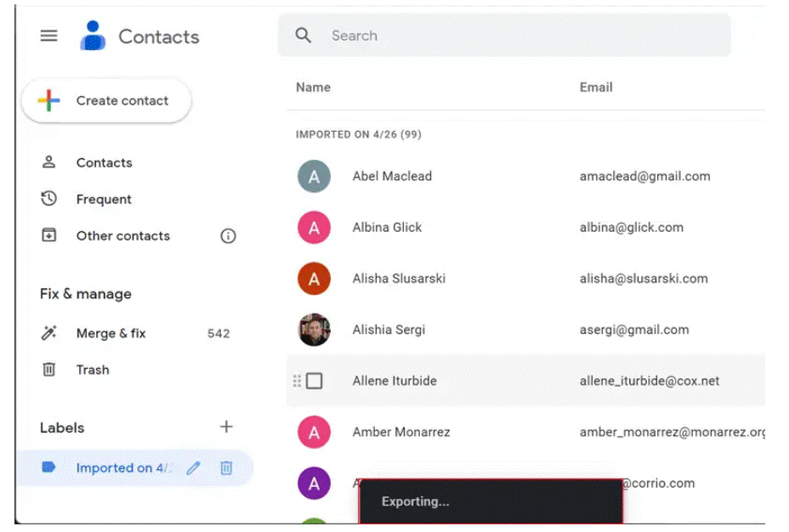
Task: Click the Create contact button
Action: (x=106, y=100)
